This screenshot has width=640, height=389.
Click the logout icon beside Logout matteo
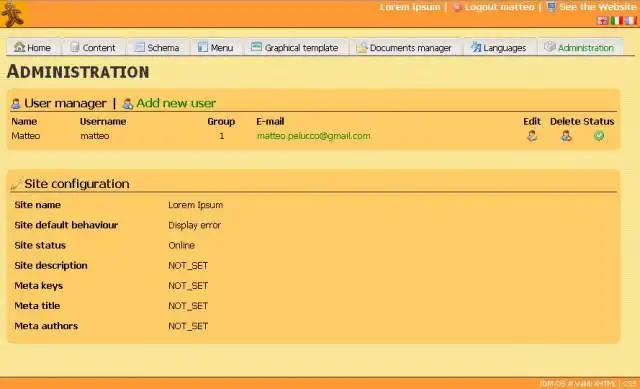457,7
